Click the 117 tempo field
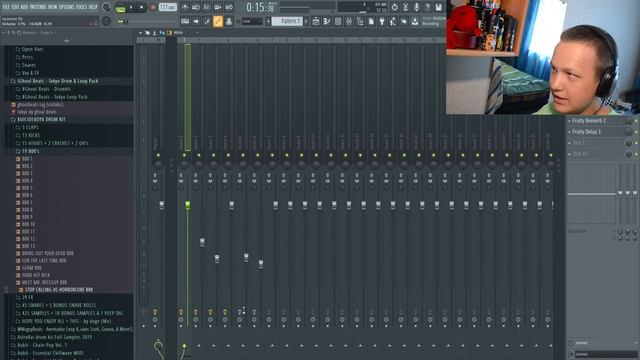 (168, 7)
